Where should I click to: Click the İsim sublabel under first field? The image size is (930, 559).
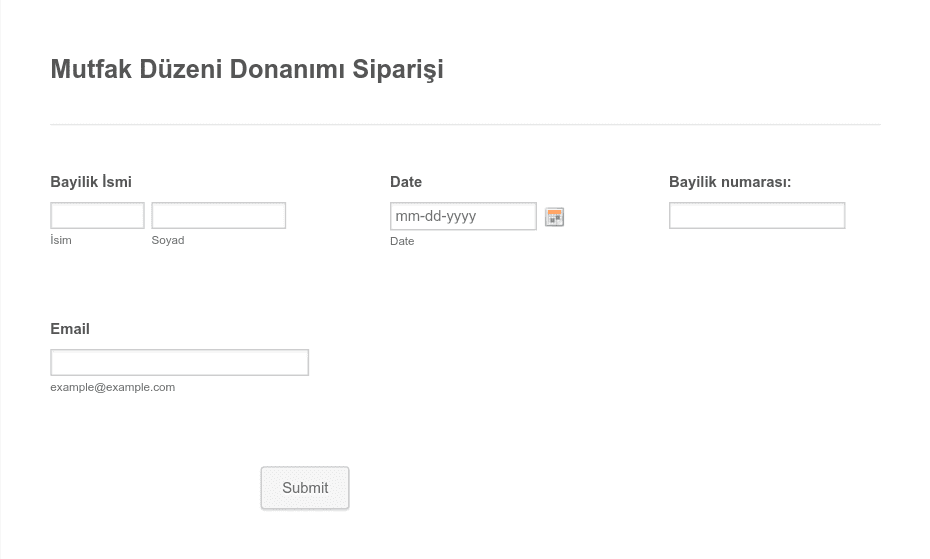60,240
